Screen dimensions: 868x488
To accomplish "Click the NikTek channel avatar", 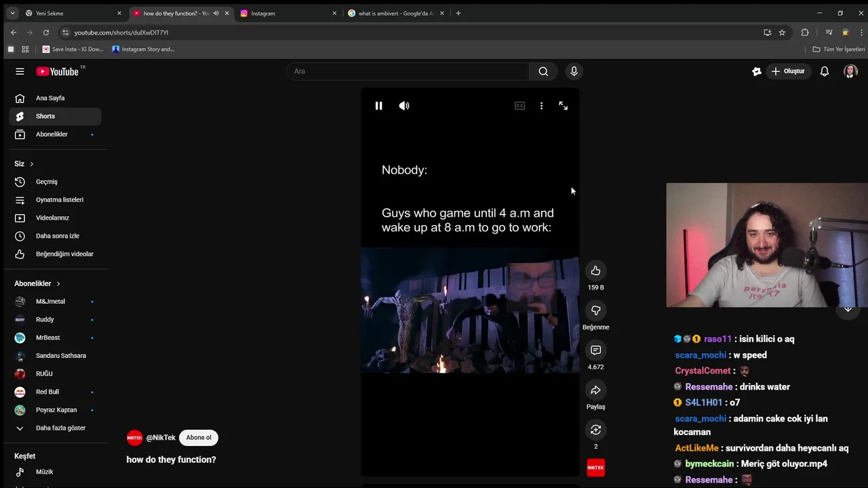I will coord(134,438).
